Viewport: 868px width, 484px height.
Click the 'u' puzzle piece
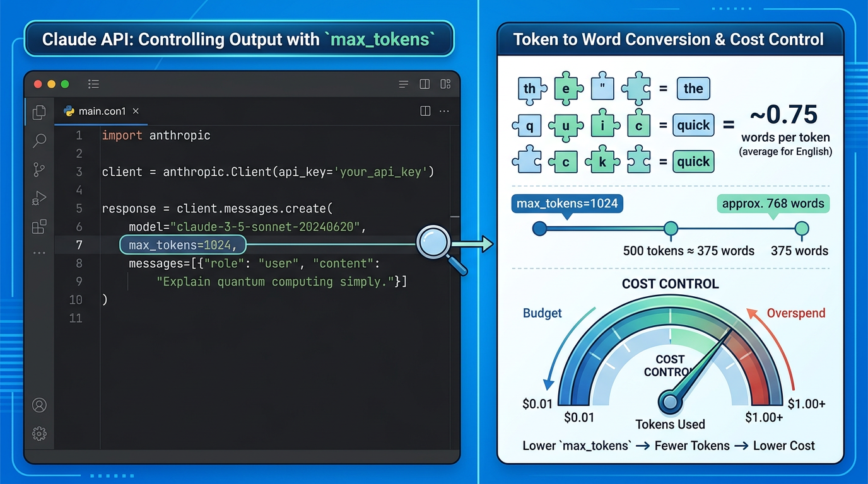click(566, 126)
